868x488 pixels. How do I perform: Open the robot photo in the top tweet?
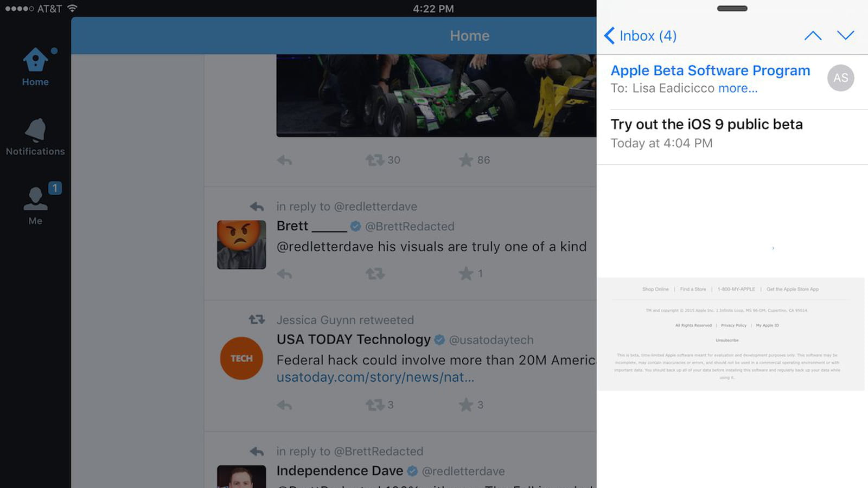[x=436, y=95]
